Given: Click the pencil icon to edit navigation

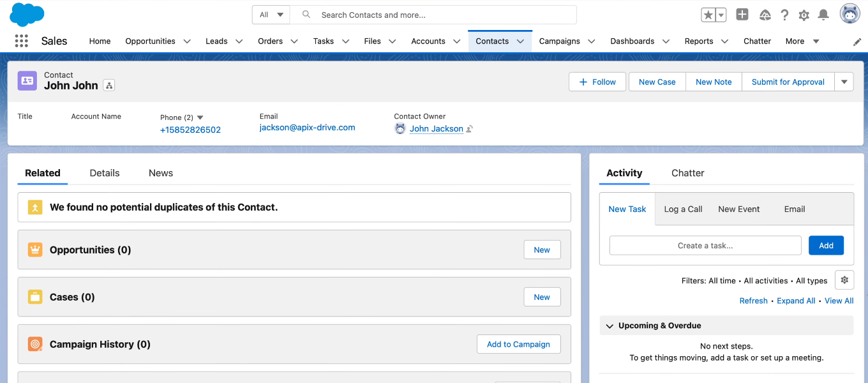Looking at the screenshot, I should coord(857,41).
